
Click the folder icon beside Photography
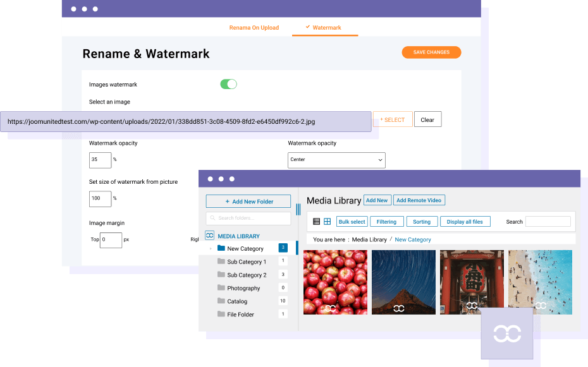[x=222, y=288]
